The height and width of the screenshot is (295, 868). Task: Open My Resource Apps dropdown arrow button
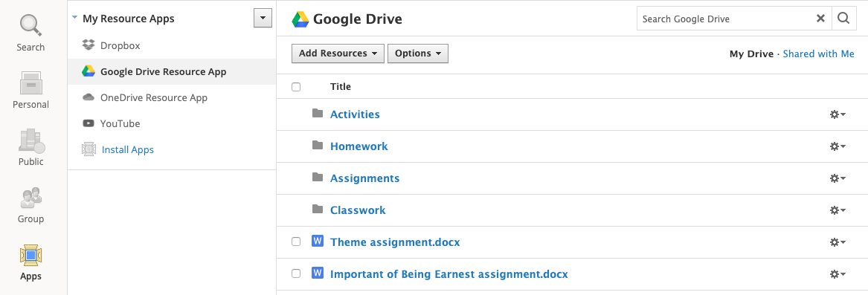tap(263, 19)
